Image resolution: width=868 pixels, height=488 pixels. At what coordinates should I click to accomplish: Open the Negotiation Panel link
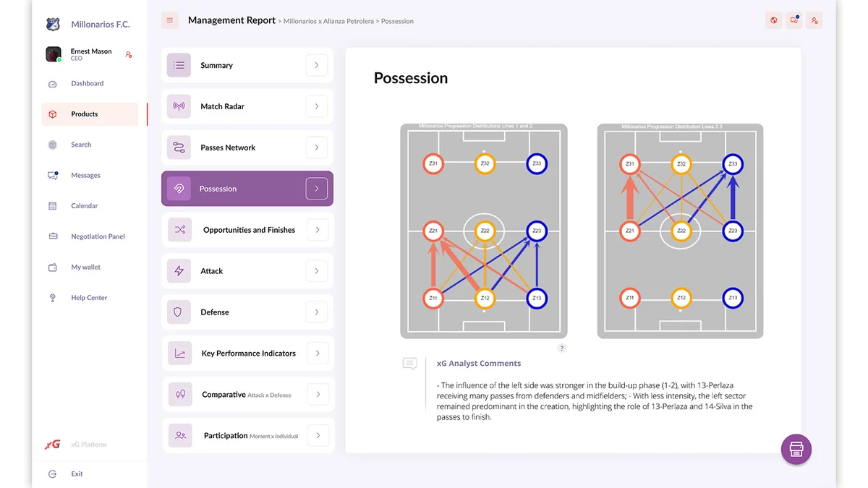pyautogui.click(x=98, y=236)
